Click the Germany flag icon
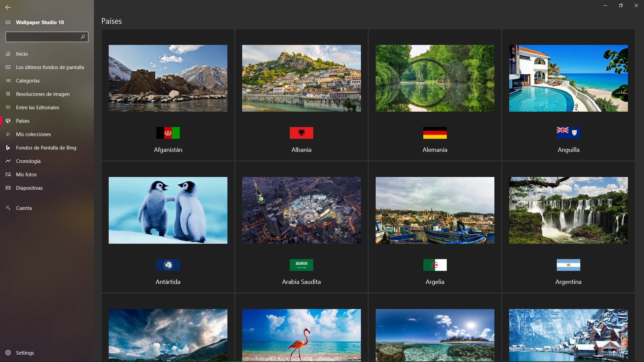The image size is (644, 362). [435, 133]
